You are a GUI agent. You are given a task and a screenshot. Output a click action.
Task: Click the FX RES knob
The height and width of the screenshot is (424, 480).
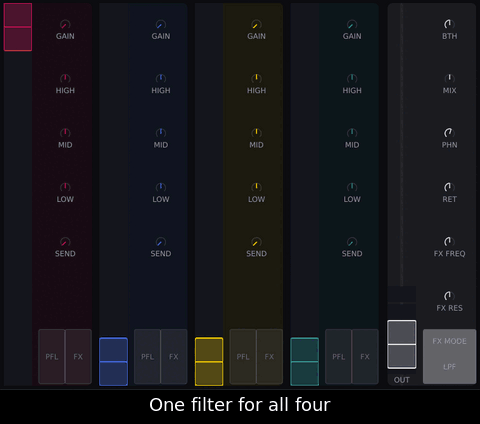pyautogui.click(x=449, y=296)
